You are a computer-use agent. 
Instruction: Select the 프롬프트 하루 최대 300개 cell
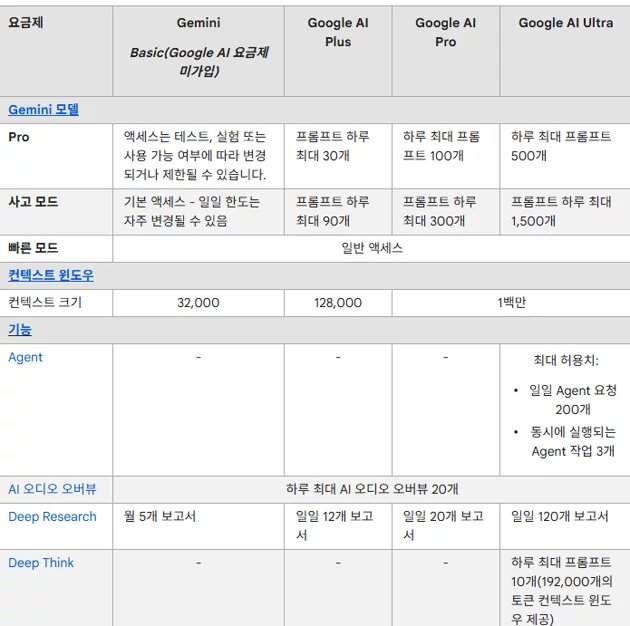(x=446, y=212)
